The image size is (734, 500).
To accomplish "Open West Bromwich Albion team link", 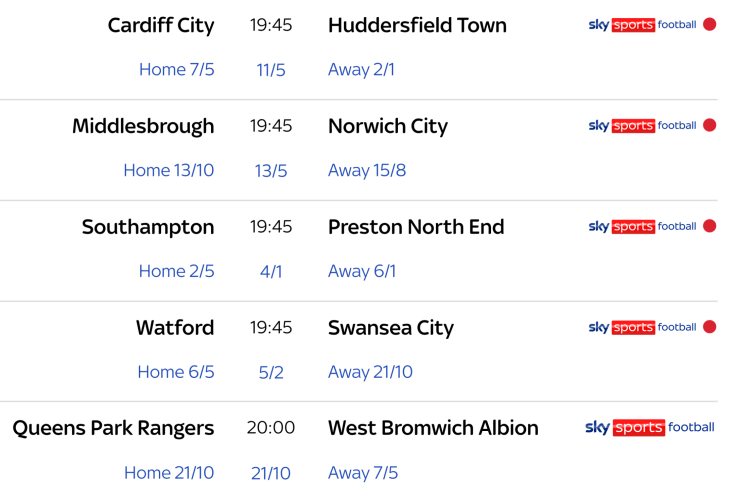I will 433,428.
